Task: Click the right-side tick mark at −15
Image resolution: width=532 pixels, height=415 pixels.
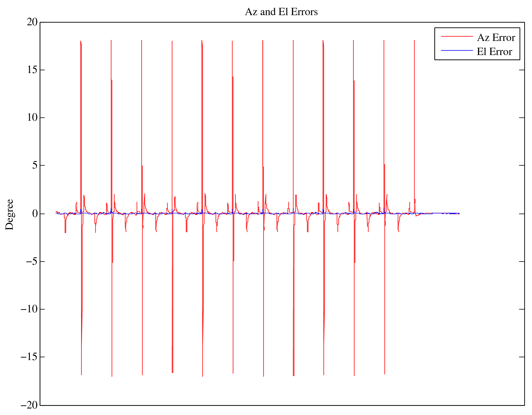Action: tap(522, 357)
